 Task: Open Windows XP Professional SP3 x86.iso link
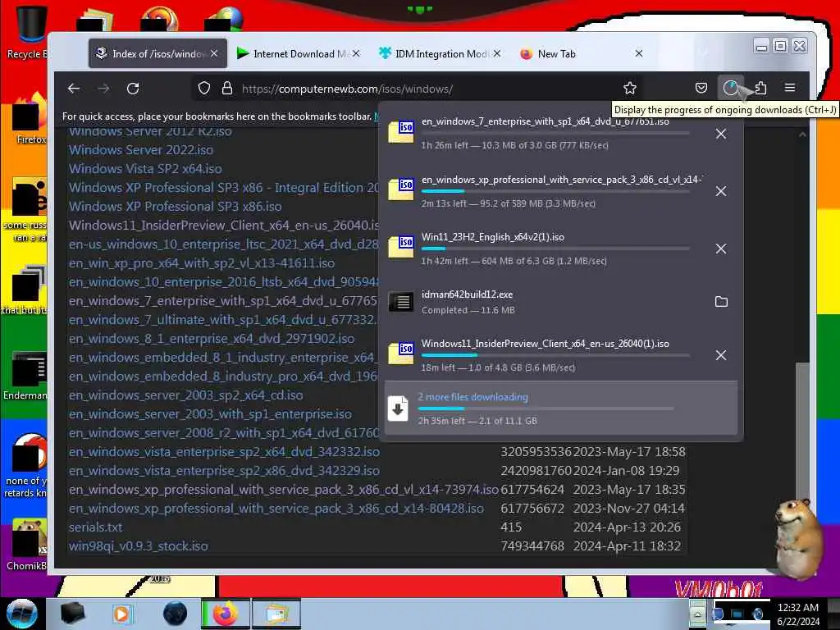176,206
